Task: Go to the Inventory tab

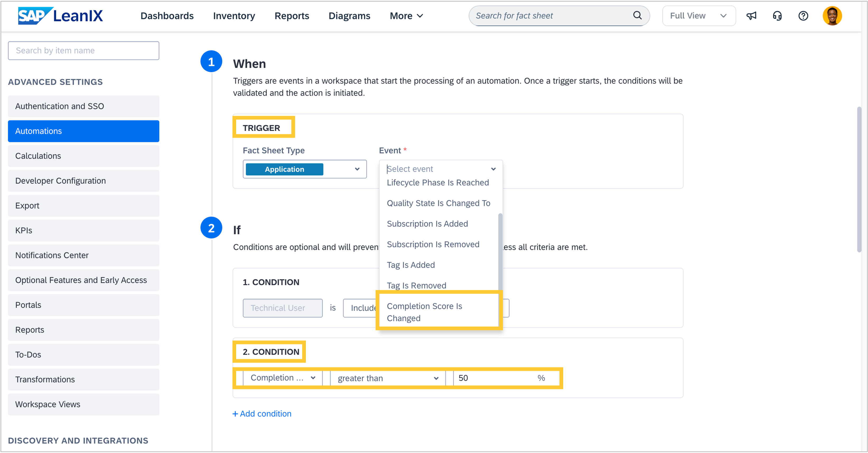Action: [x=234, y=16]
